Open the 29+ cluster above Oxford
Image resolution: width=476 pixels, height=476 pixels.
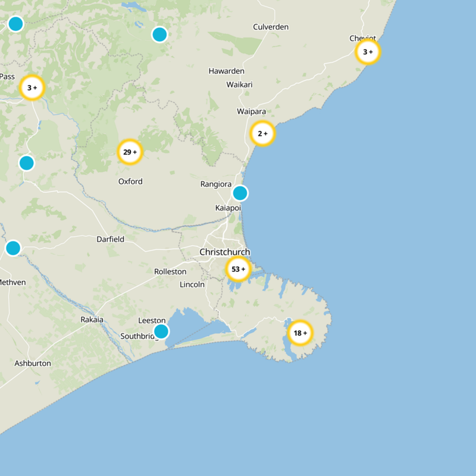pos(130,152)
